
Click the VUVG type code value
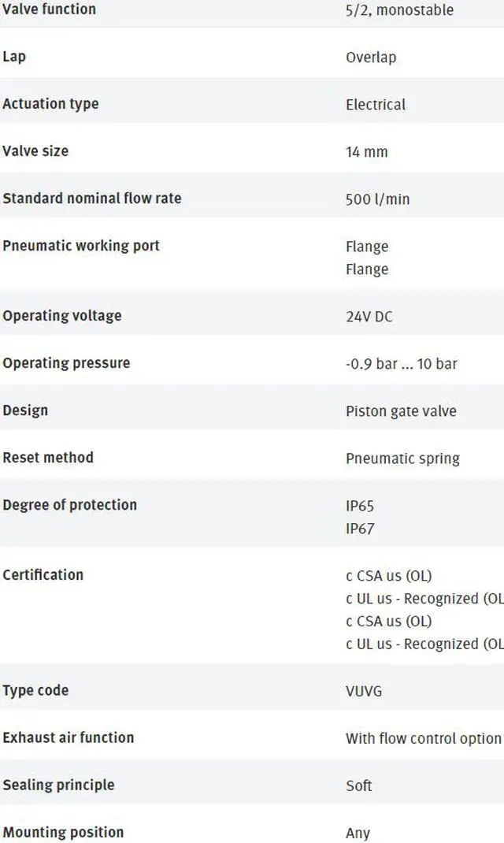[364, 691]
